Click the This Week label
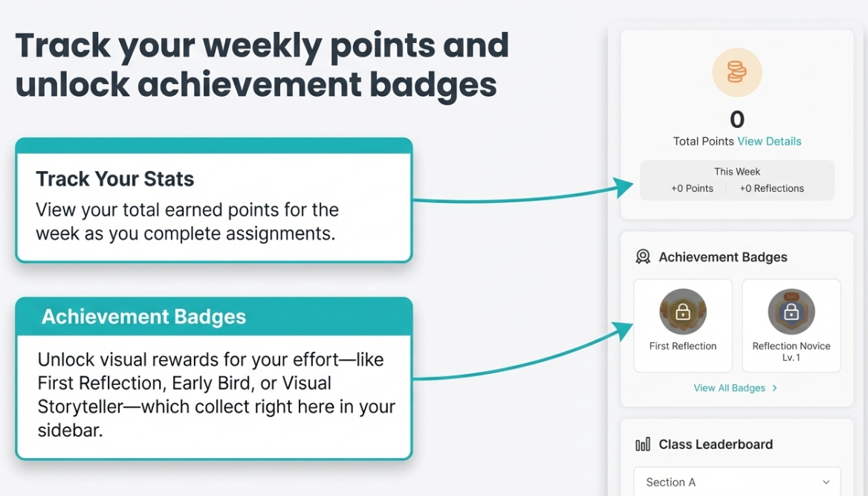The width and height of the screenshot is (868, 496). pyautogui.click(x=737, y=172)
